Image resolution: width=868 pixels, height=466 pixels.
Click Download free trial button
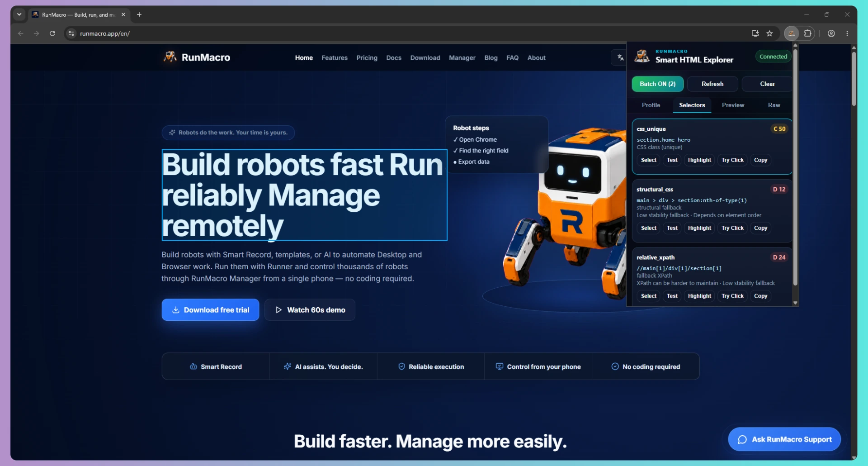[210, 310]
